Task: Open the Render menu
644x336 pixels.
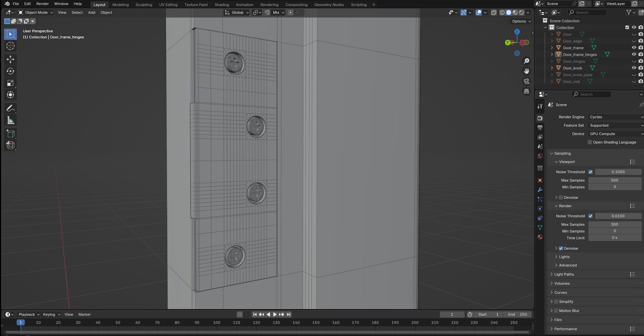Action: click(42, 4)
